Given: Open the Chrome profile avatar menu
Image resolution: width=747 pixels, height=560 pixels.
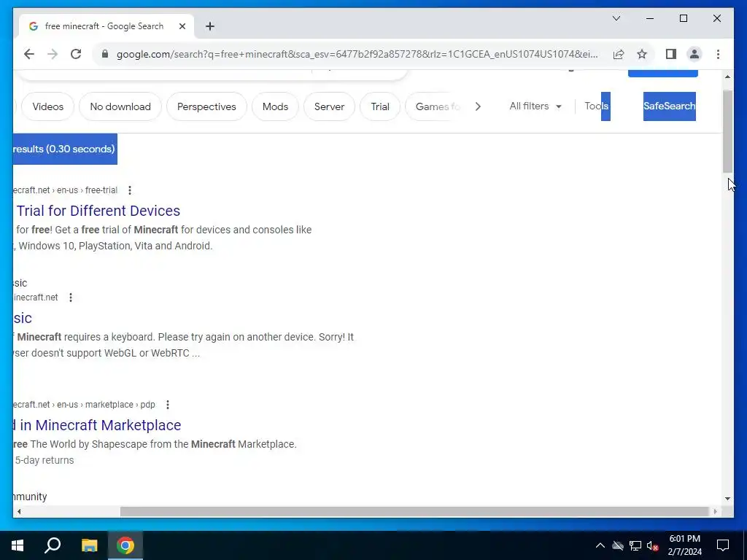Looking at the screenshot, I should click(x=694, y=54).
